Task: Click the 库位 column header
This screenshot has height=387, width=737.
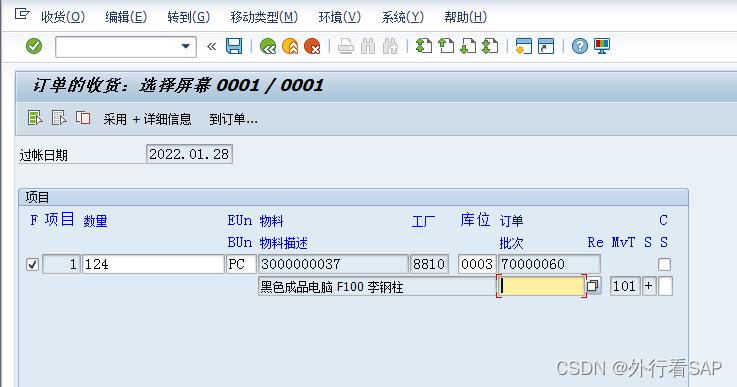Action: pyautogui.click(x=475, y=220)
